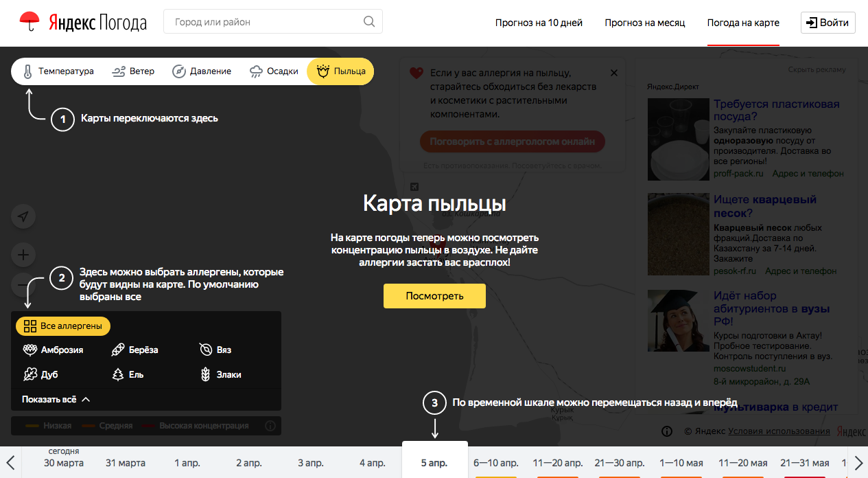Select 31 марта on the timeline

[125, 462]
